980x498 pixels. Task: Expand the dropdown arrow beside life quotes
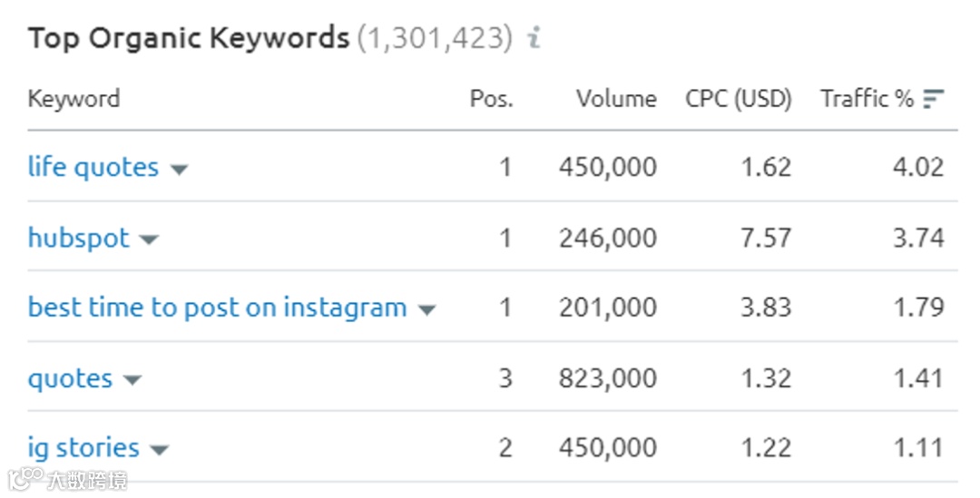180,170
